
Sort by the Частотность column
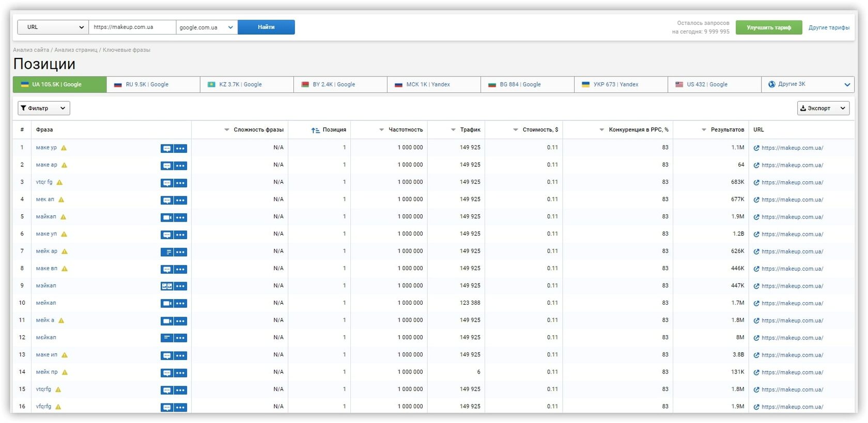(401, 130)
